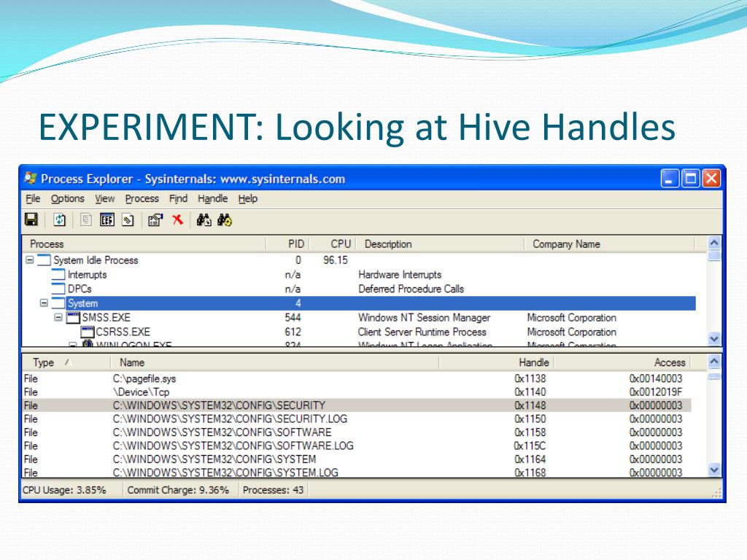Open the Process menu
This screenshot has width=747, height=560.
pyautogui.click(x=142, y=198)
